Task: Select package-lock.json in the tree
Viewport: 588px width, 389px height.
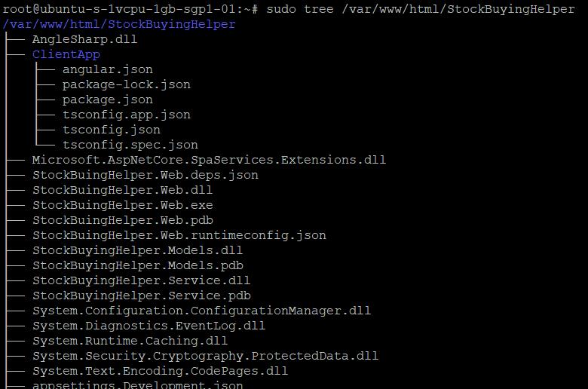Action: click(x=127, y=84)
